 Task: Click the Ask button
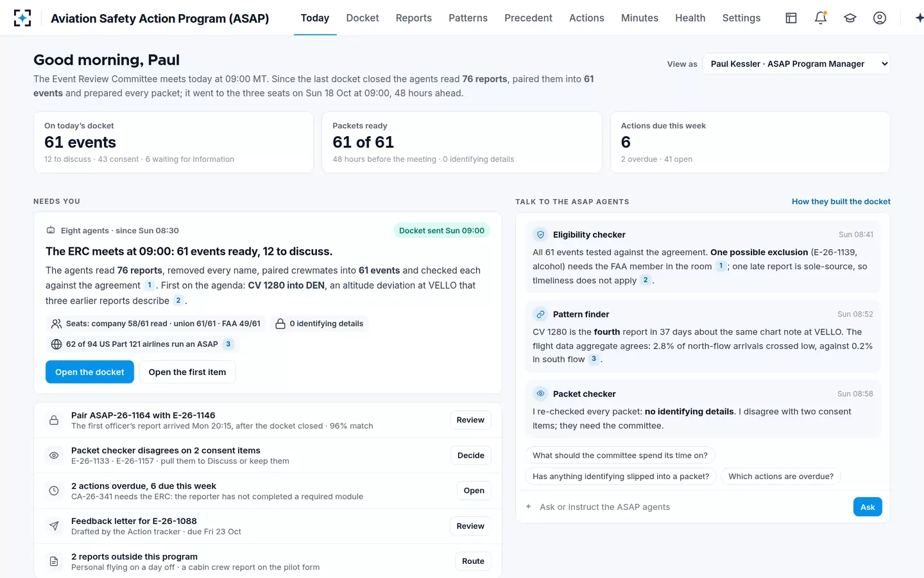click(x=868, y=507)
